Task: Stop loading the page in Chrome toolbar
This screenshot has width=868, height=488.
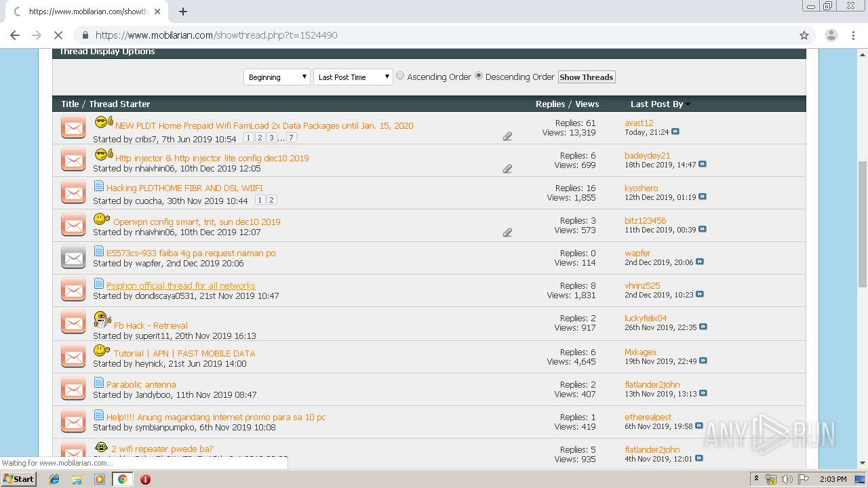Action: point(58,35)
